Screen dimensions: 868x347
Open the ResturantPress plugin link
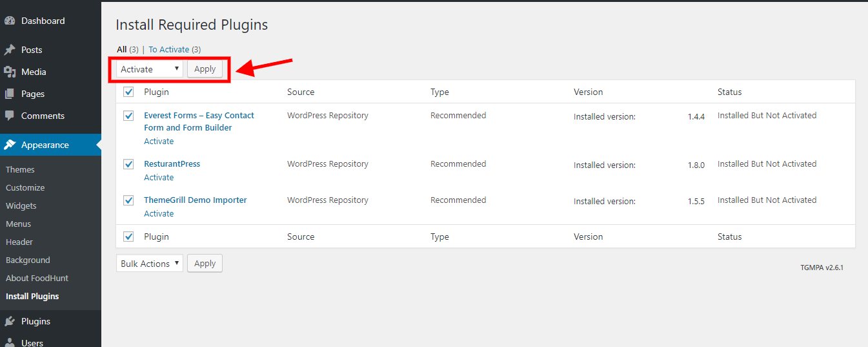pos(172,163)
